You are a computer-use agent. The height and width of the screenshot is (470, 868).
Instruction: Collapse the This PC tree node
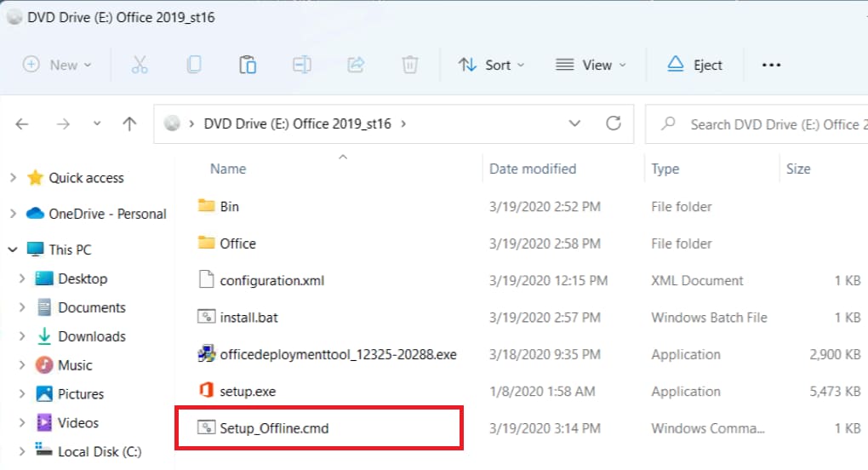point(13,249)
